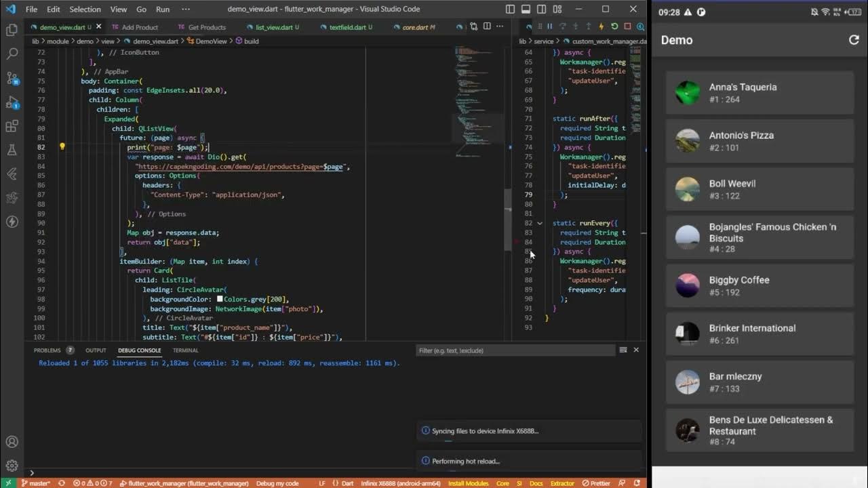Viewport: 868px width, 488px height.
Task: Customize layout from title bar icon
Action: click(x=557, y=9)
